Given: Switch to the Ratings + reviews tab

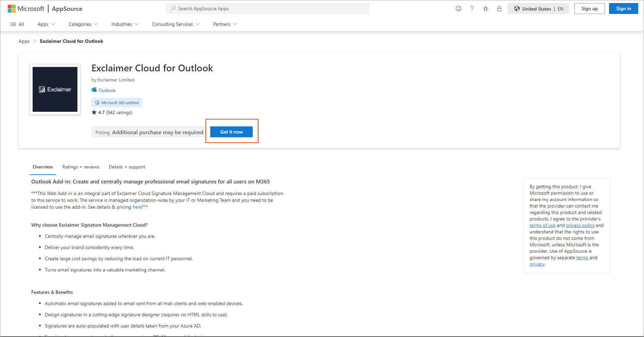Looking at the screenshot, I should (x=80, y=167).
